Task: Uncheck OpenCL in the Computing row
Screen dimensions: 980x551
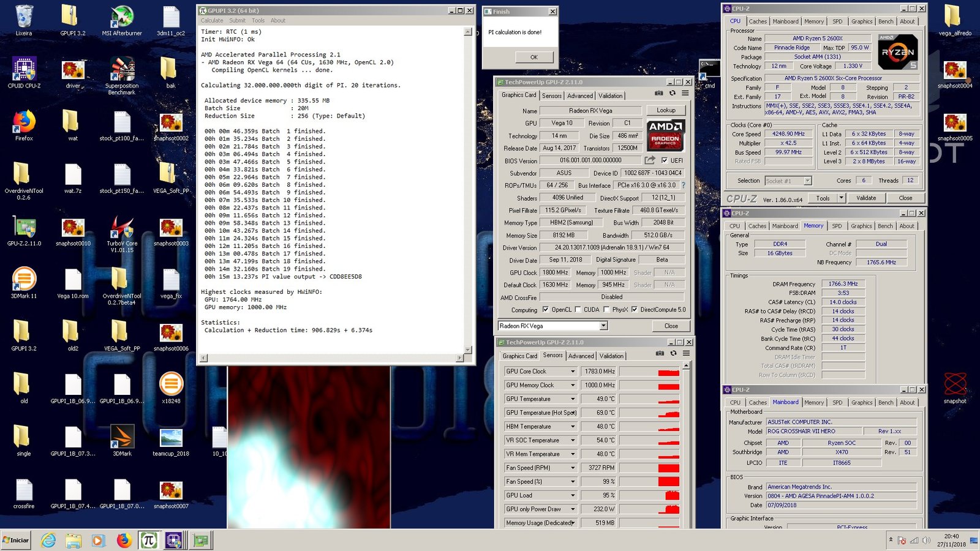Action: [x=547, y=310]
